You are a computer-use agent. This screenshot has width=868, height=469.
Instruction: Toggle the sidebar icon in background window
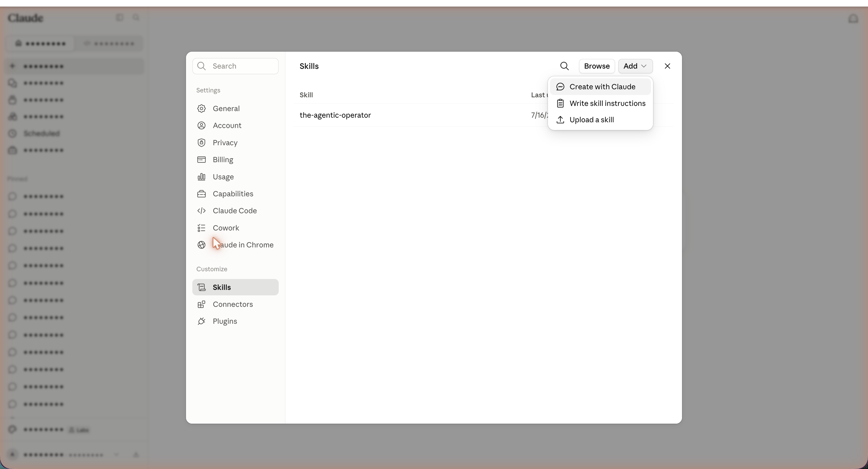(x=120, y=17)
